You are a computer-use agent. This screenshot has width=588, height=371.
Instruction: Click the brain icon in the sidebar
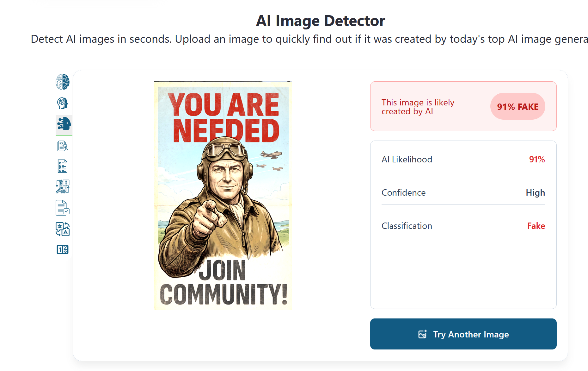[63, 82]
